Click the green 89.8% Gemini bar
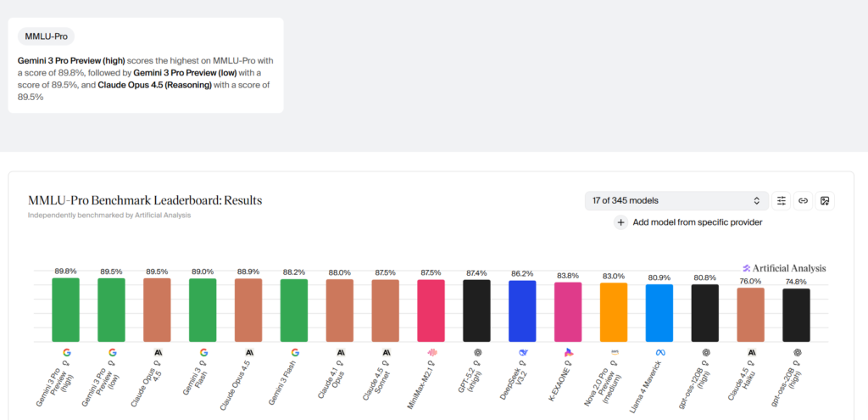Screen dimensions: 868x420 pos(65,310)
